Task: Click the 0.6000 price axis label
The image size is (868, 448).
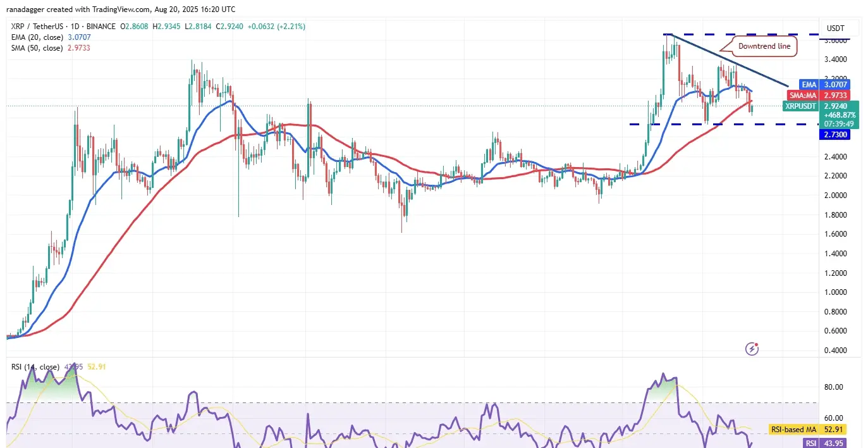Action: pos(836,331)
